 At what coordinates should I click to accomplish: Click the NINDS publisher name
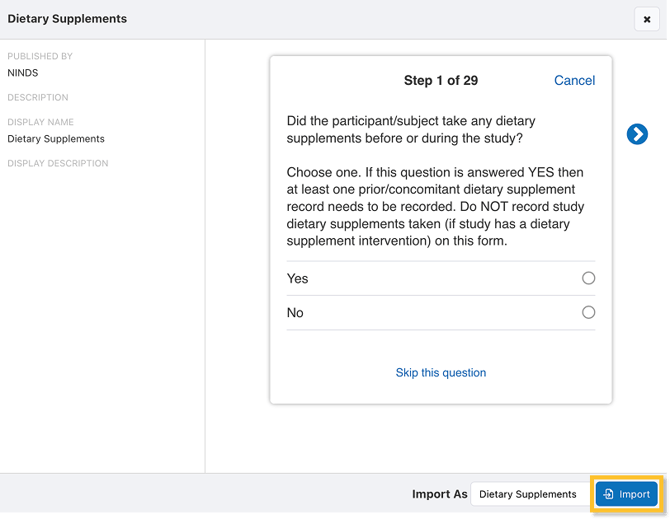click(x=23, y=73)
